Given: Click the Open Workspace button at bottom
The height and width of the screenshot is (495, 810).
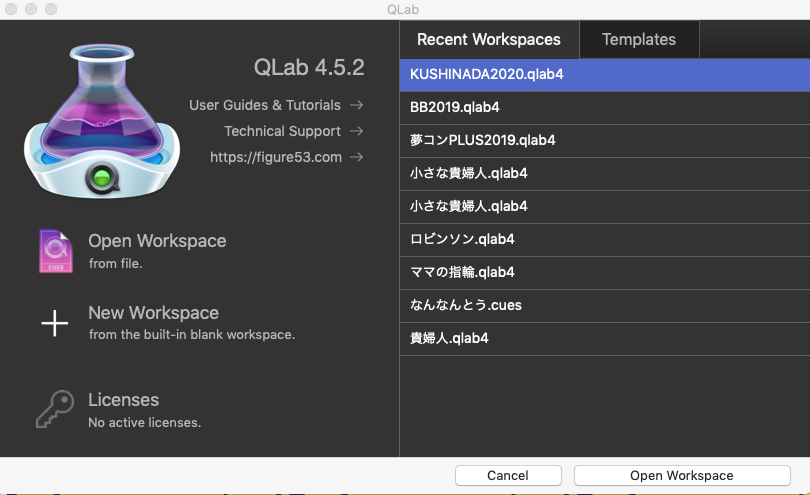Looking at the screenshot, I should (x=682, y=475).
